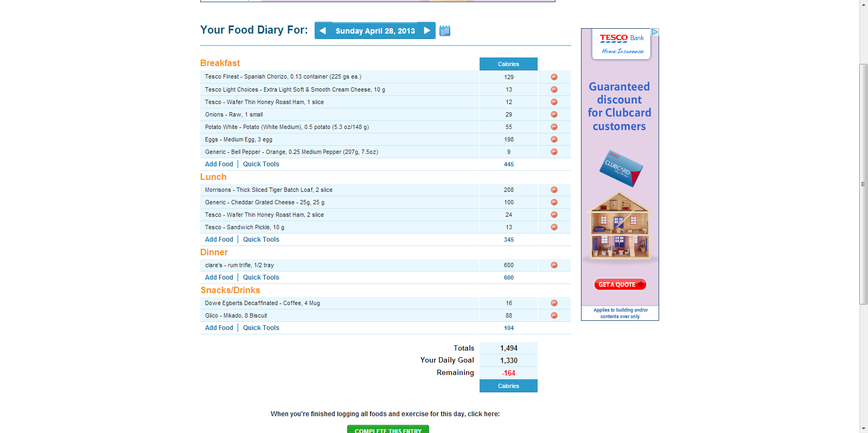Remove Sandwich Pickle entry

point(554,227)
